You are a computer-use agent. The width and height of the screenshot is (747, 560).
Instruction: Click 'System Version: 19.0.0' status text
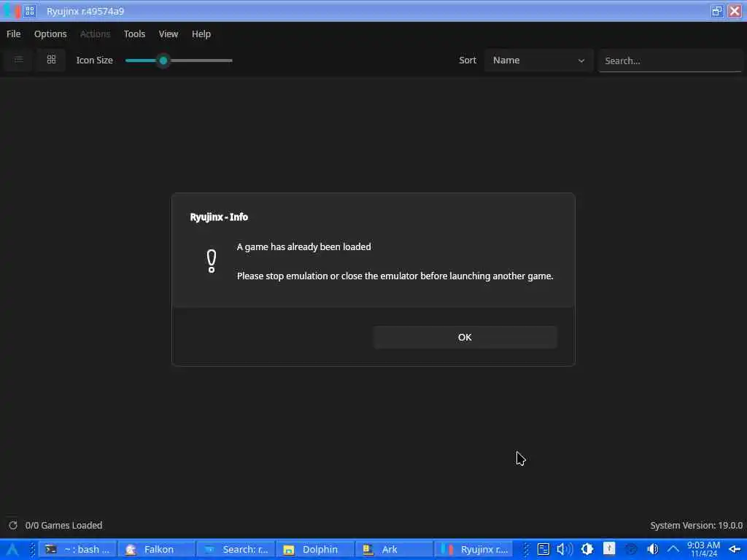pyautogui.click(x=696, y=525)
